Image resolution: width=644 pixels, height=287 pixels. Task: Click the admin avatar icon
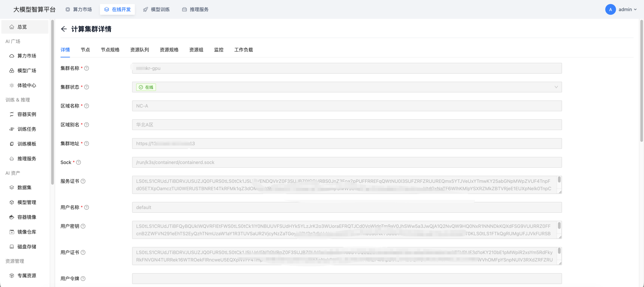point(610,10)
